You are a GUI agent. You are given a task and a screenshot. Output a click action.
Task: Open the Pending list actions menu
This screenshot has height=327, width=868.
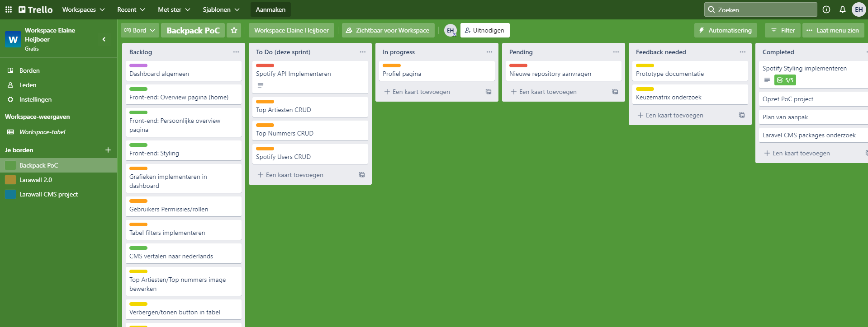click(x=616, y=52)
